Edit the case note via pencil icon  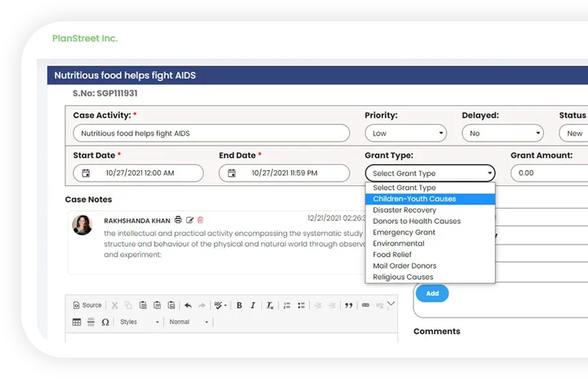tap(190, 220)
